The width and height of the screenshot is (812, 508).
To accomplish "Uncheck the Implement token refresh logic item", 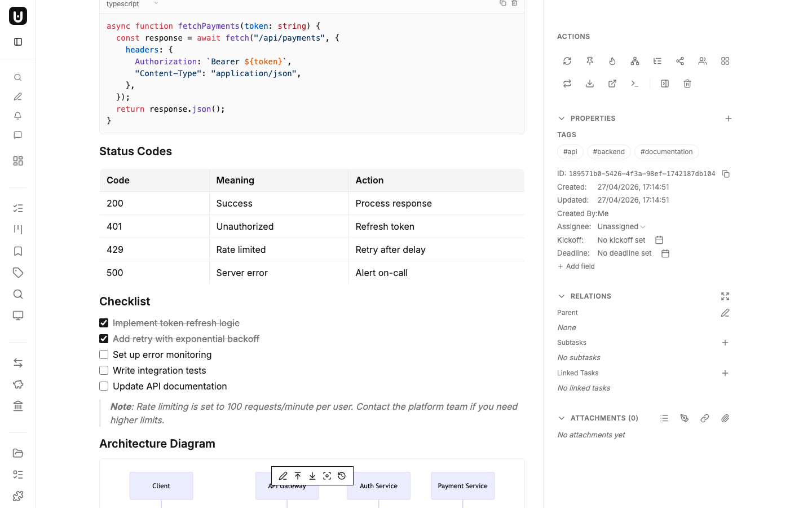I will [x=104, y=322].
